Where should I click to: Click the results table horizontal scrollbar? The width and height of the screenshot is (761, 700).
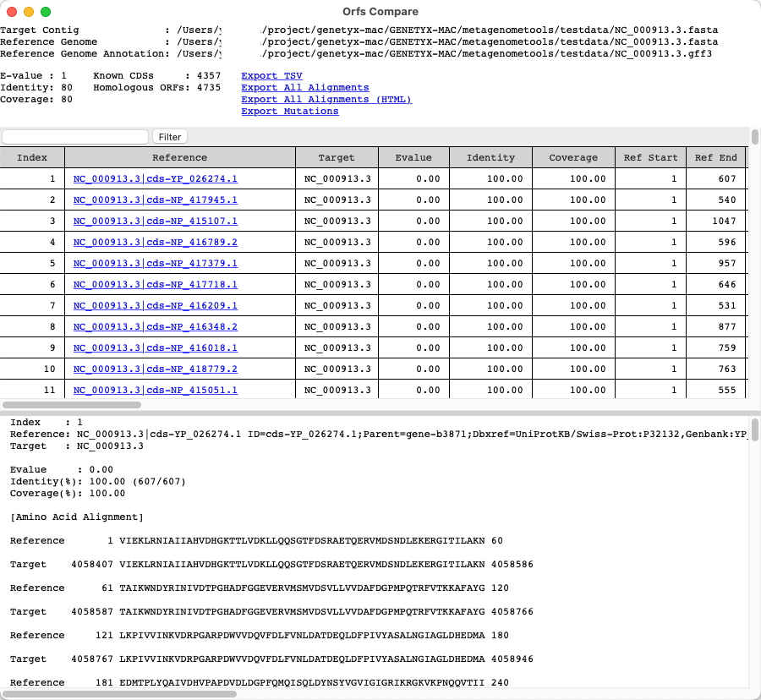tap(72, 405)
